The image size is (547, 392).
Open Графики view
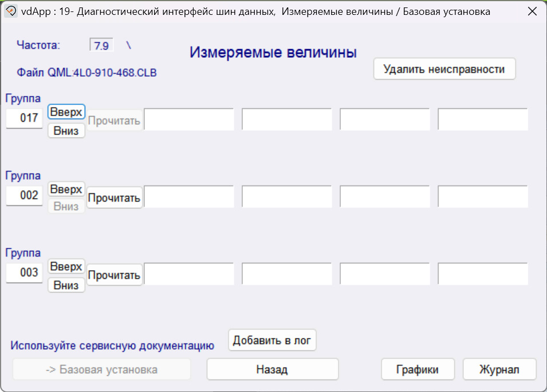pos(418,369)
